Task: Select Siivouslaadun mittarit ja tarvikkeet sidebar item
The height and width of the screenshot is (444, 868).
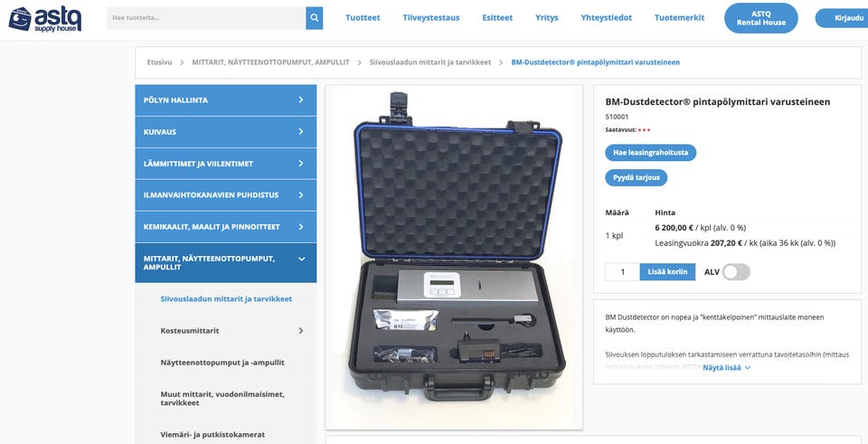Action: pos(226,299)
